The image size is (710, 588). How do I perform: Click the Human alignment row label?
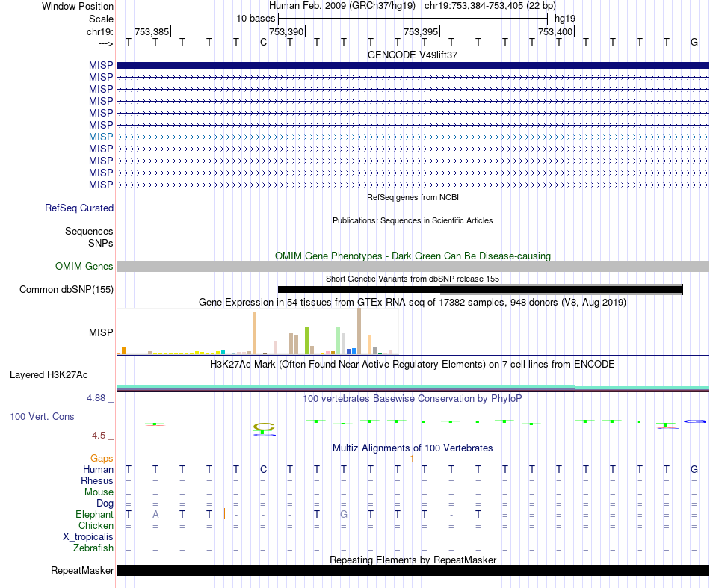(98, 470)
